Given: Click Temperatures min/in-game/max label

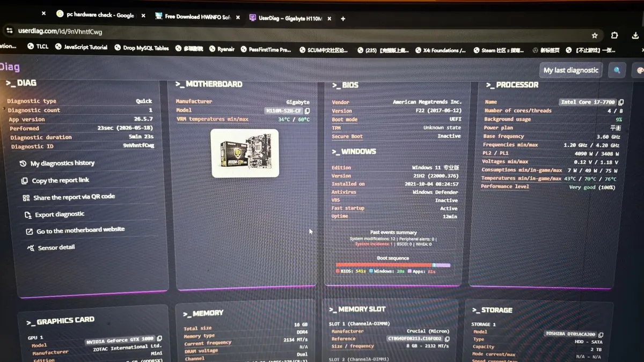Looking at the screenshot, I should click(x=521, y=178).
